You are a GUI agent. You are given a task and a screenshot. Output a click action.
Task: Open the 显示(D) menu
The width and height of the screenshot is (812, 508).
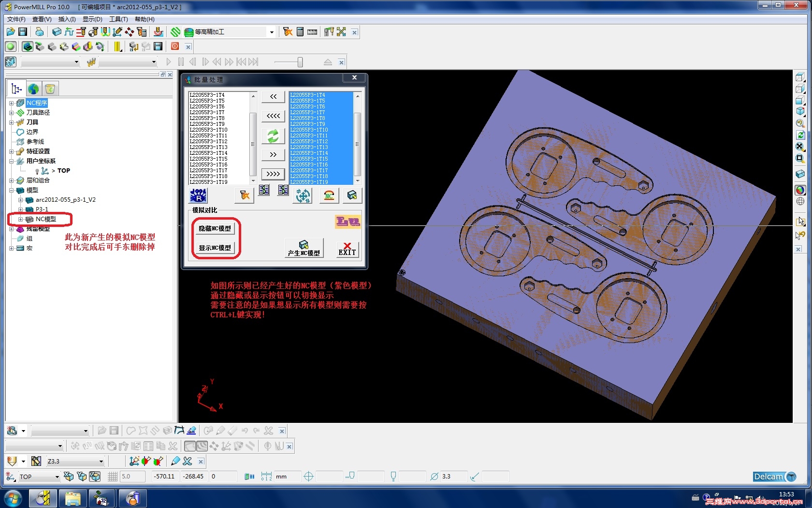click(92, 19)
